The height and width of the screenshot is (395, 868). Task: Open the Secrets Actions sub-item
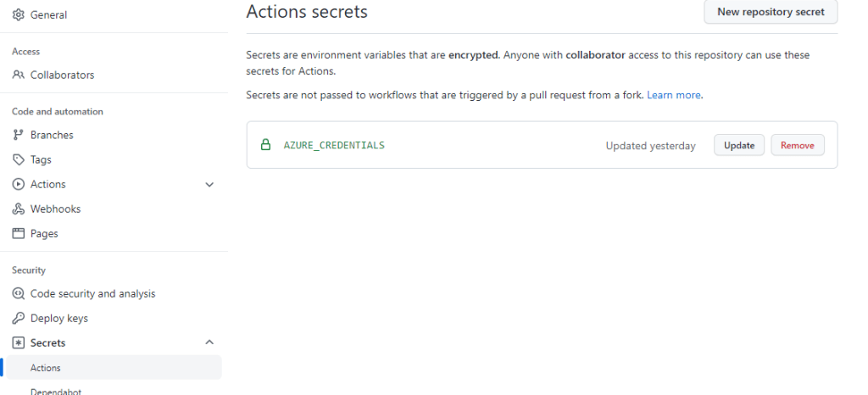point(46,368)
